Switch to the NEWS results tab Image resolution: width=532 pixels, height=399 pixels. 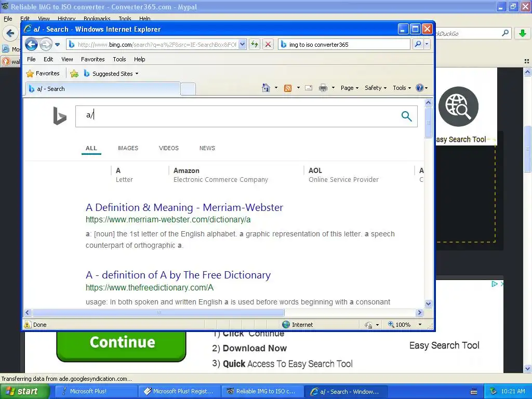(x=207, y=148)
